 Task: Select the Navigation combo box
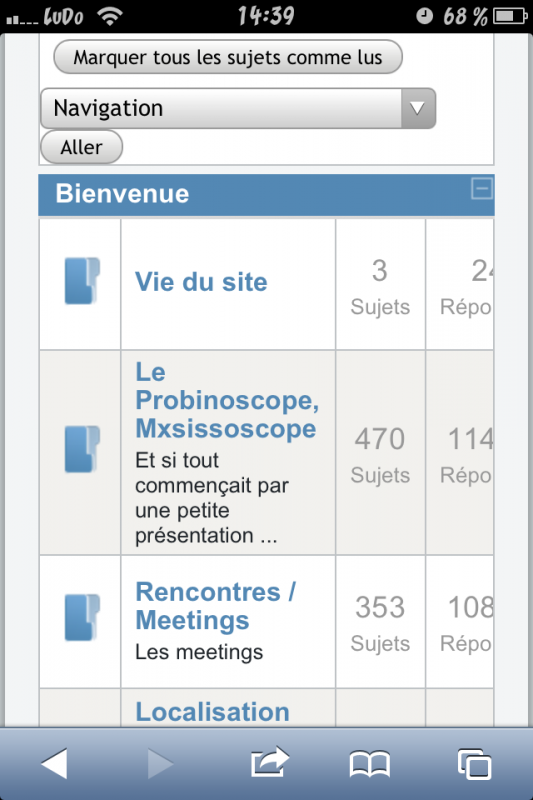click(238, 108)
